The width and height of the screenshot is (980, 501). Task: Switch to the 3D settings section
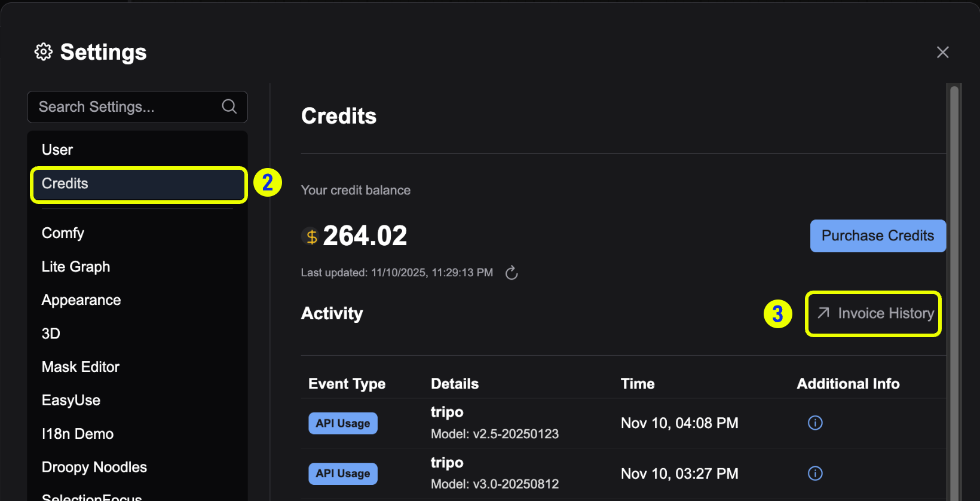[50, 333]
